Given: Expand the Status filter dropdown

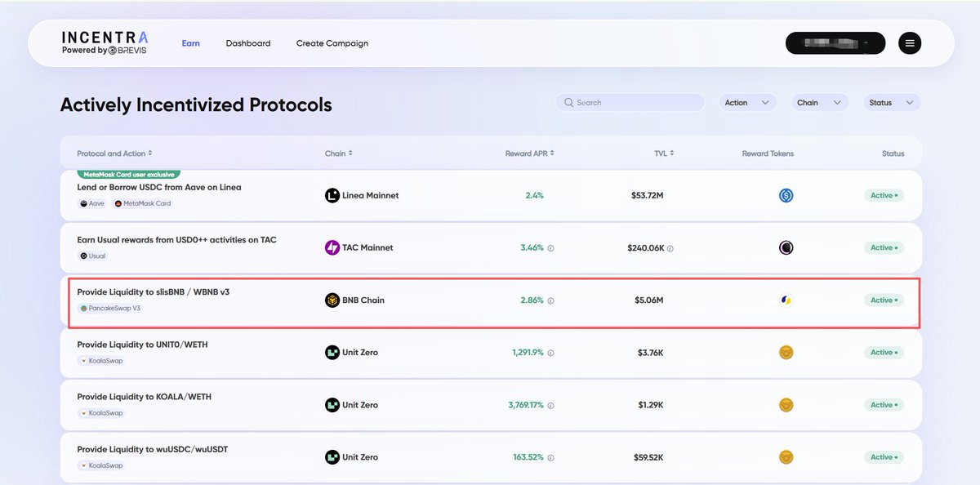Looking at the screenshot, I should [x=891, y=103].
